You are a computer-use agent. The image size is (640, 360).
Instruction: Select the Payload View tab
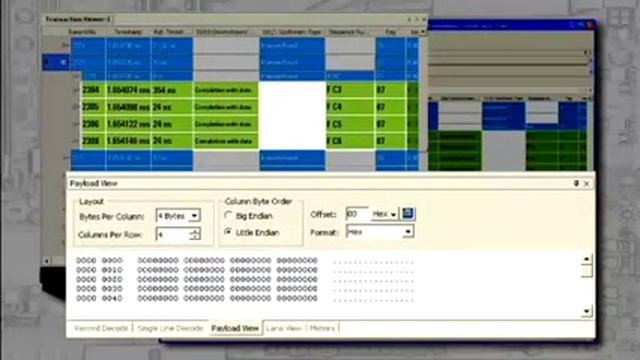click(x=235, y=328)
